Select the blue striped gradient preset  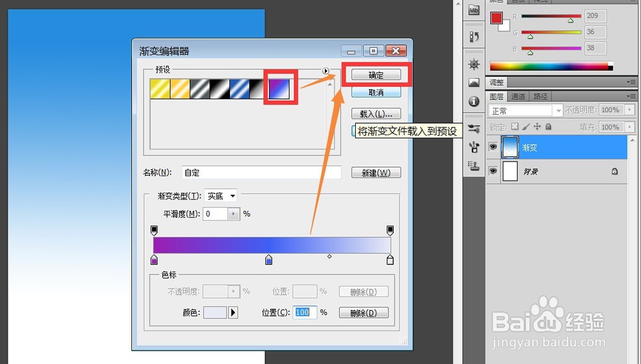(240, 88)
